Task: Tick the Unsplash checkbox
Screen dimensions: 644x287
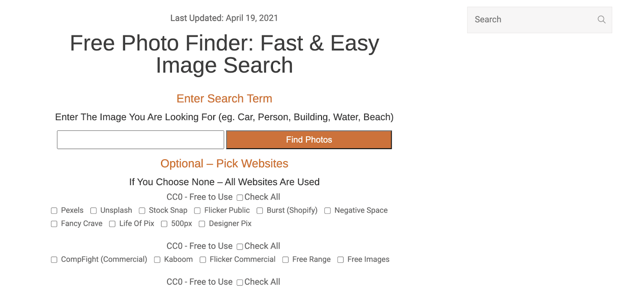Action: [x=93, y=211]
